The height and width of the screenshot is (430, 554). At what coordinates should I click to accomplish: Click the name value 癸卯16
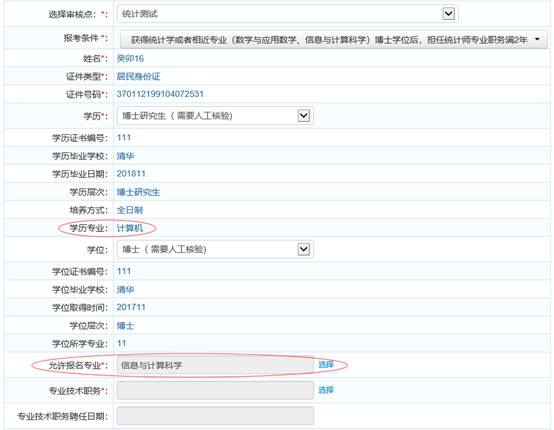point(130,58)
